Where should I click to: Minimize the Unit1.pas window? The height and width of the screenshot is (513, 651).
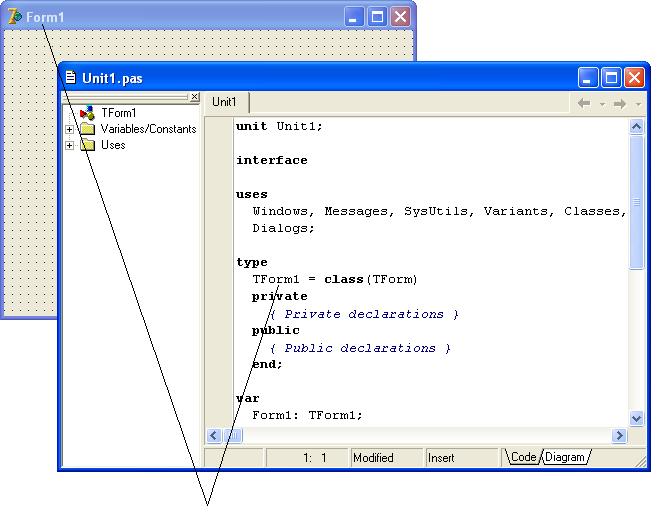[588, 77]
